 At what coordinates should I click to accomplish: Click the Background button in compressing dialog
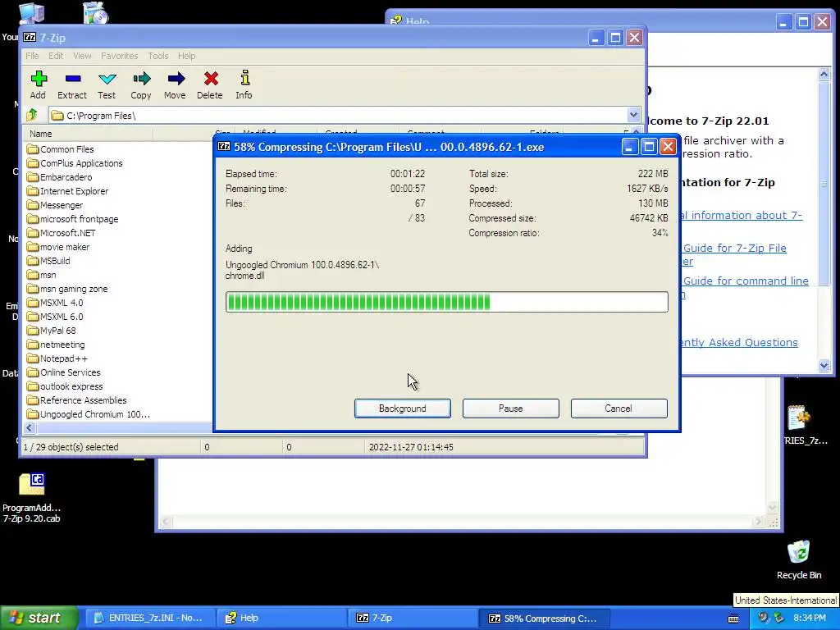[402, 409]
